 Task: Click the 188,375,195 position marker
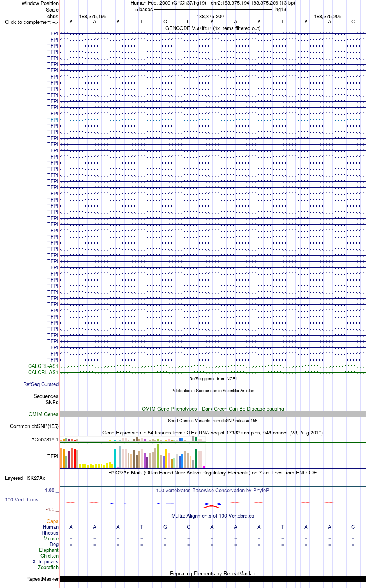click(93, 16)
